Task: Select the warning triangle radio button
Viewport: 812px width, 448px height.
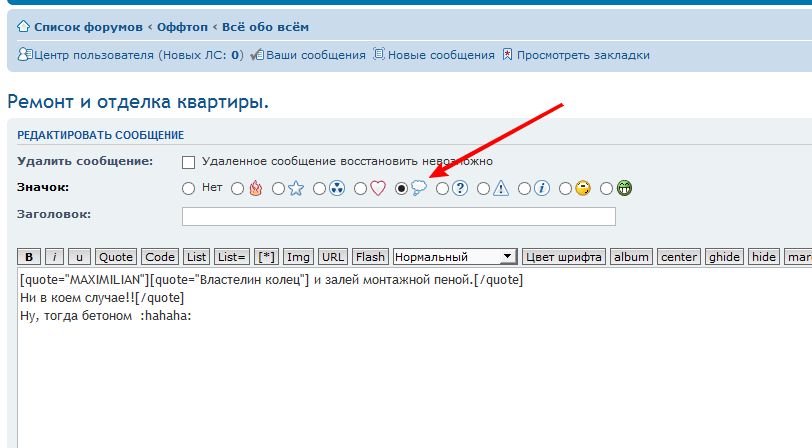Action: [483, 189]
